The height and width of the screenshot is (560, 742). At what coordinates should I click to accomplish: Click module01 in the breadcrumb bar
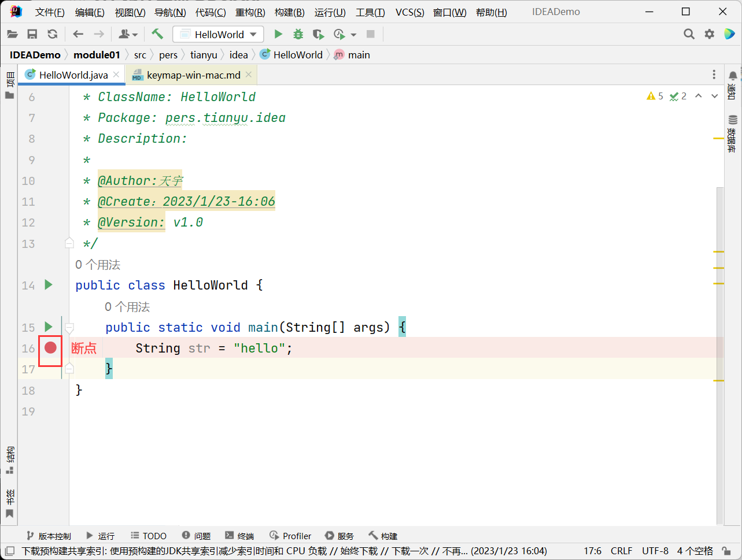97,55
